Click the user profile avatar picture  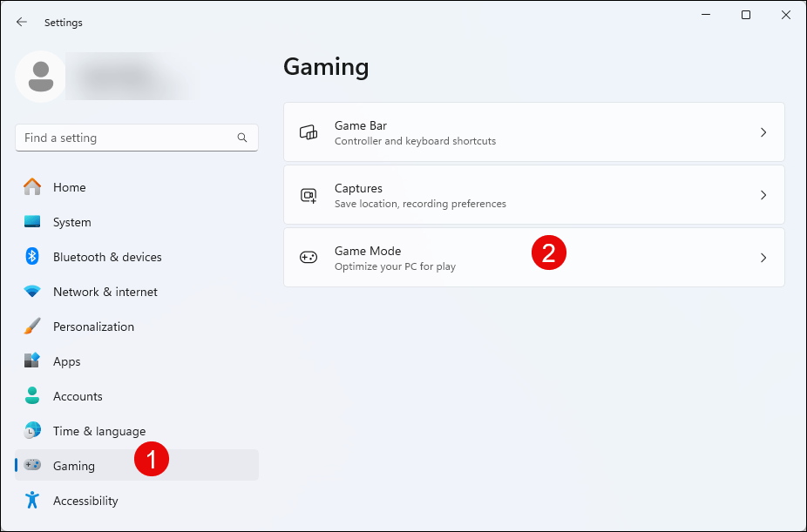click(x=40, y=77)
